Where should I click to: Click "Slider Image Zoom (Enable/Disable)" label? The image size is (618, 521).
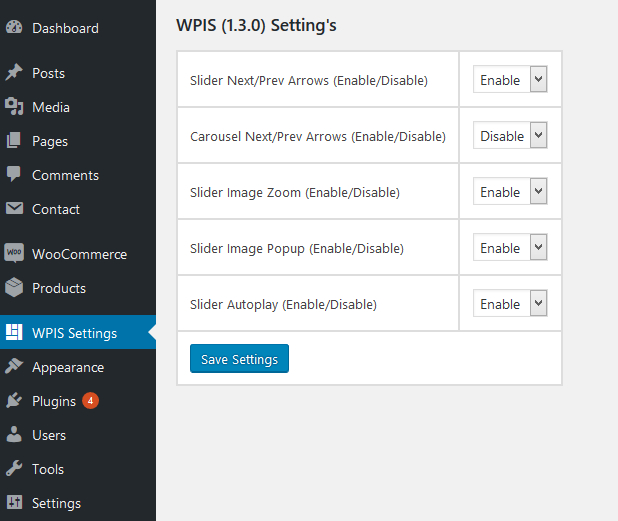coord(295,192)
